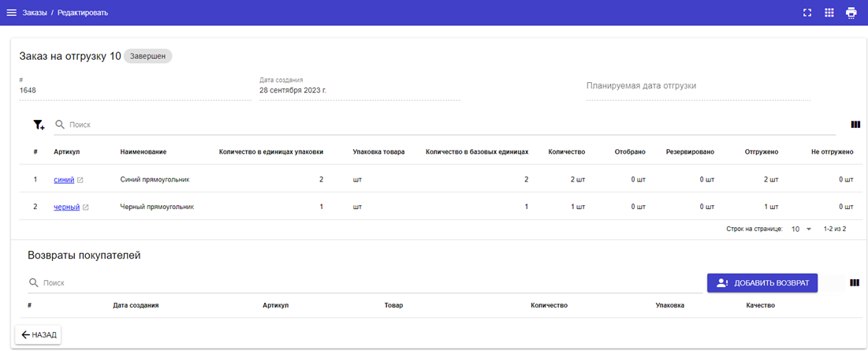This screenshot has width=868, height=351.
Task: Open the hamburger navigation menu
Action: 12,13
